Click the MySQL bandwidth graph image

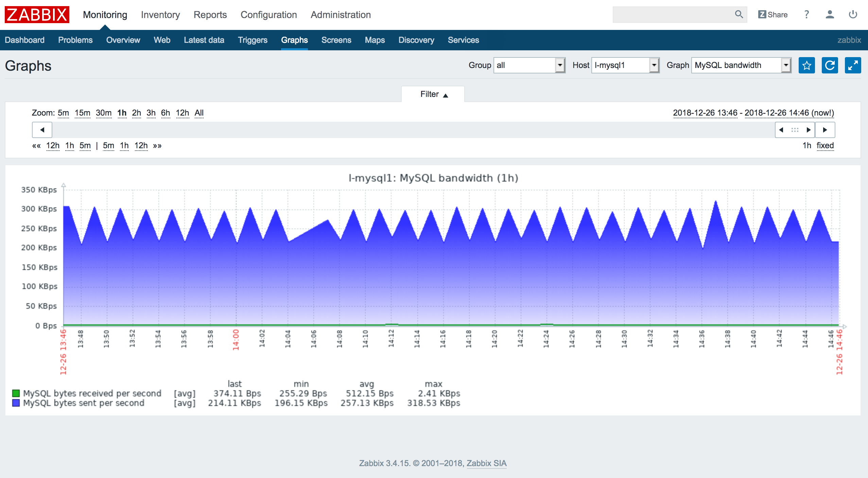click(x=433, y=290)
